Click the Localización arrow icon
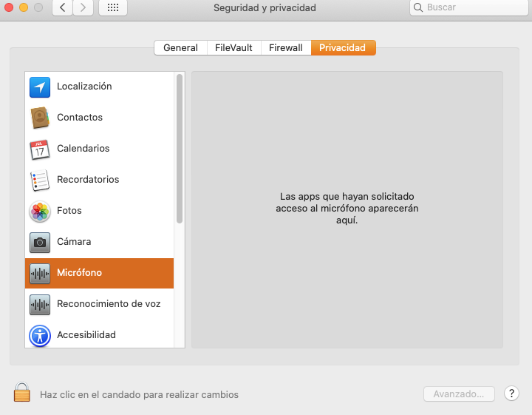The image size is (532, 415). coord(40,87)
